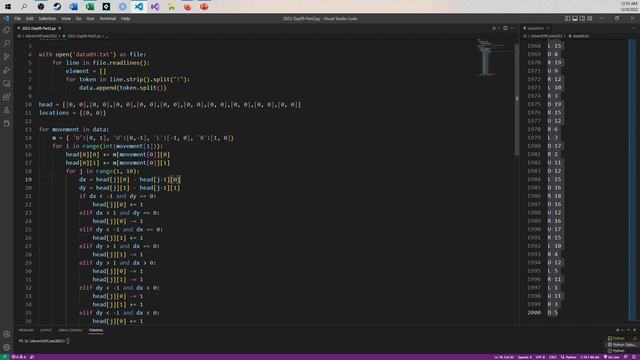
Task: Open the Source Control view
Action: click(x=7, y=57)
